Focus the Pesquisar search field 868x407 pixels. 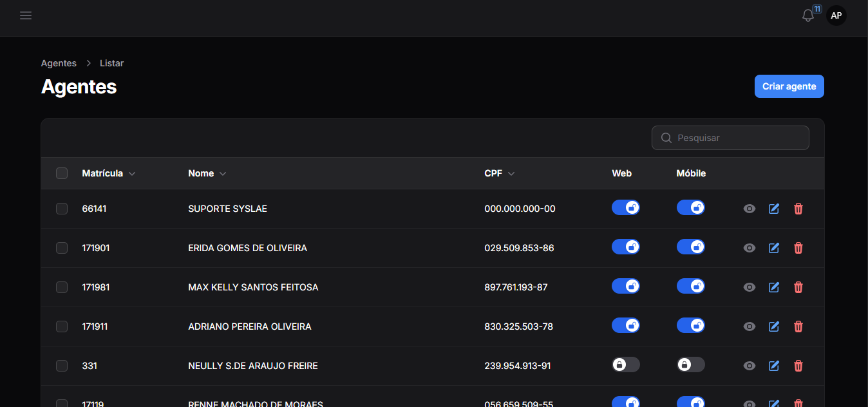[737, 138]
